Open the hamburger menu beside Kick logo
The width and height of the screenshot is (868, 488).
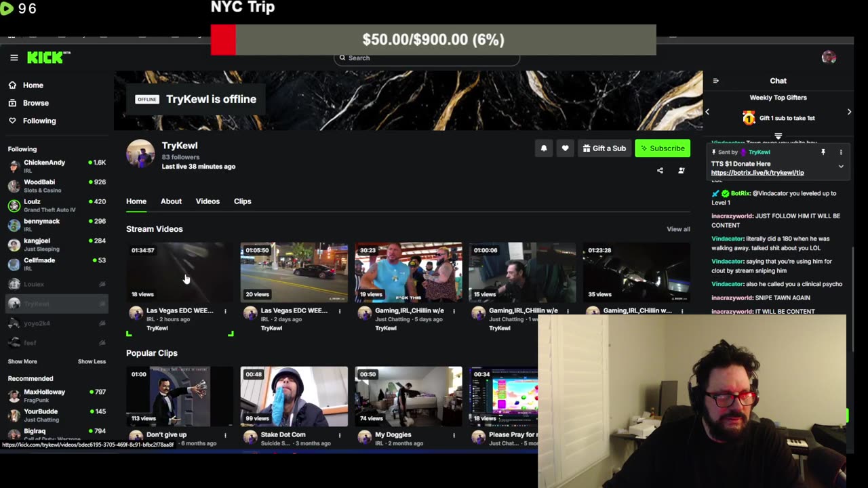[x=14, y=58]
